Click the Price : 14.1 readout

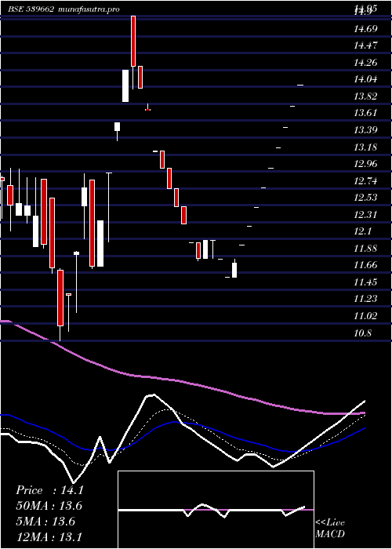tap(49, 490)
